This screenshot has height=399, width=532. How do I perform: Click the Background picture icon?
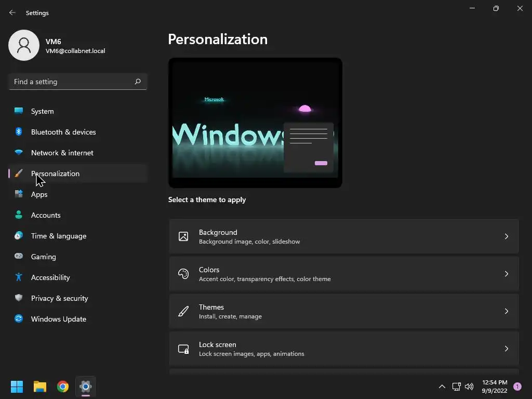click(183, 236)
